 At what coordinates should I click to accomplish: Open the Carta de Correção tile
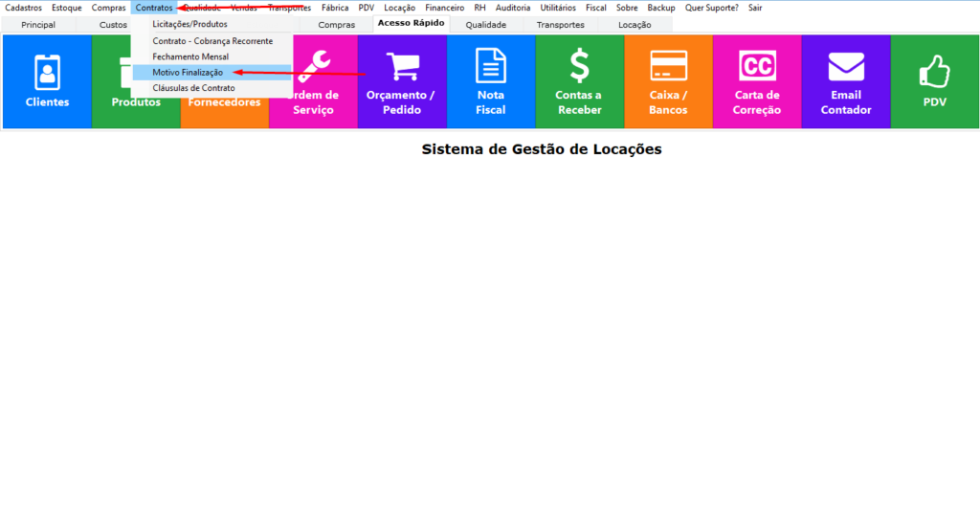tap(757, 81)
